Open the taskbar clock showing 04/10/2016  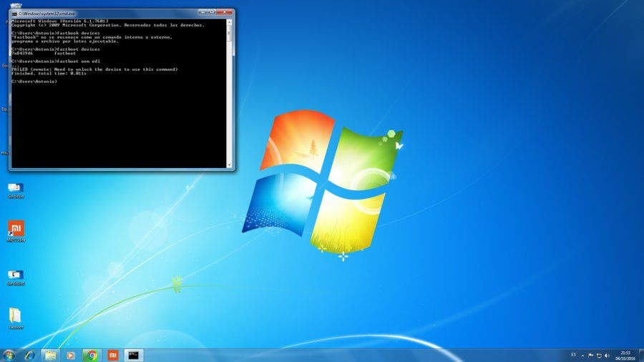click(x=625, y=356)
